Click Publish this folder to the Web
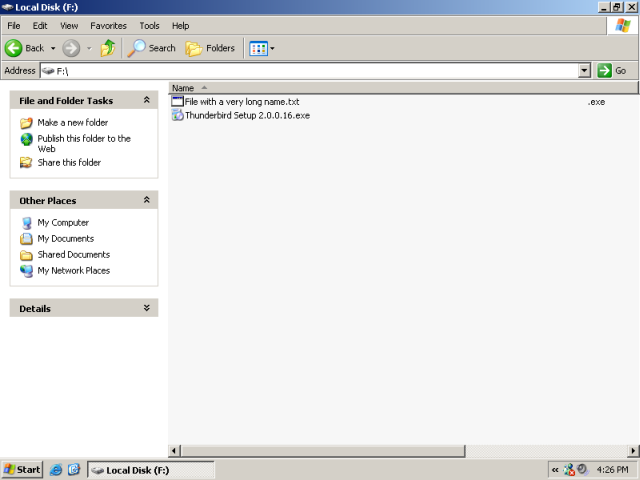Screen dimensions: 640x480 [84, 143]
